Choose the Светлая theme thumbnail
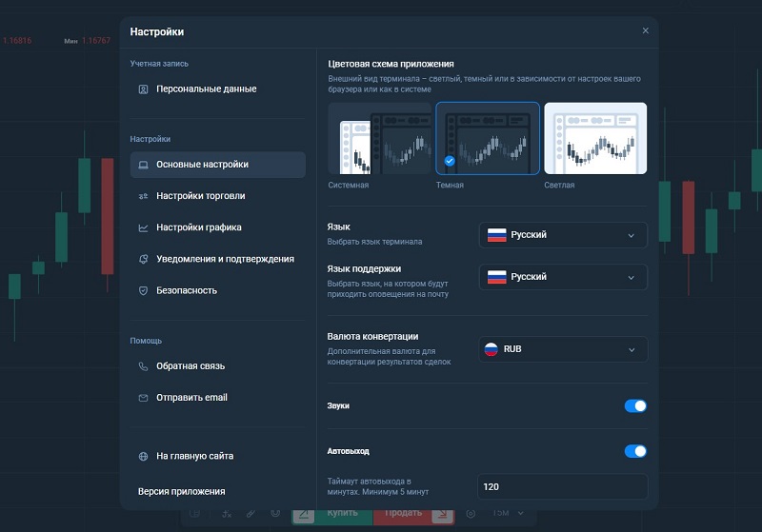This screenshot has width=762, height=532. 594,139
